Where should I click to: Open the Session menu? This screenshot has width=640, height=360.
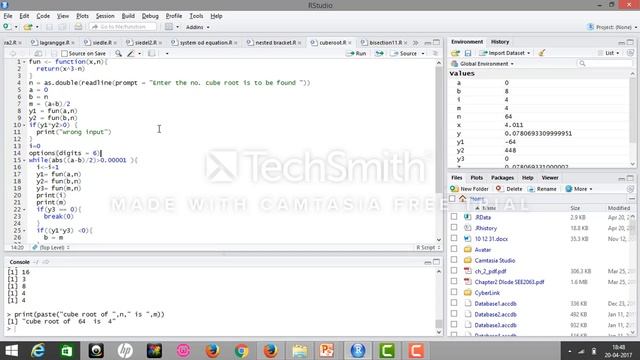pos(105,16)
